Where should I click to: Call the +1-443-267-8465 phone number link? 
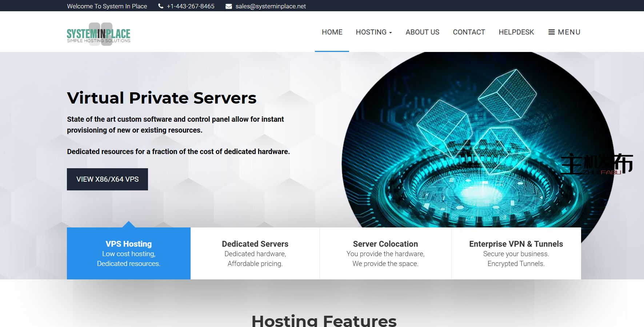[191, 6]
